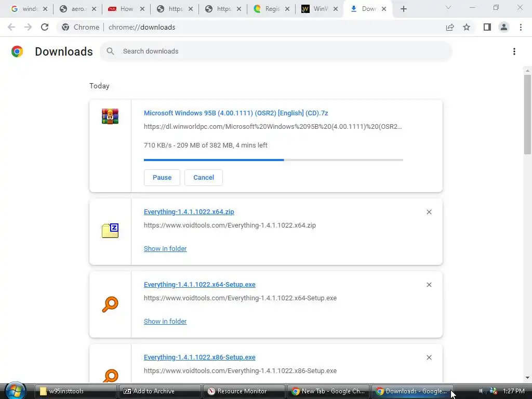The width and height of the screenshot is (532, 399).
Task: Click the download progress bar
Action: pos(273,160)
